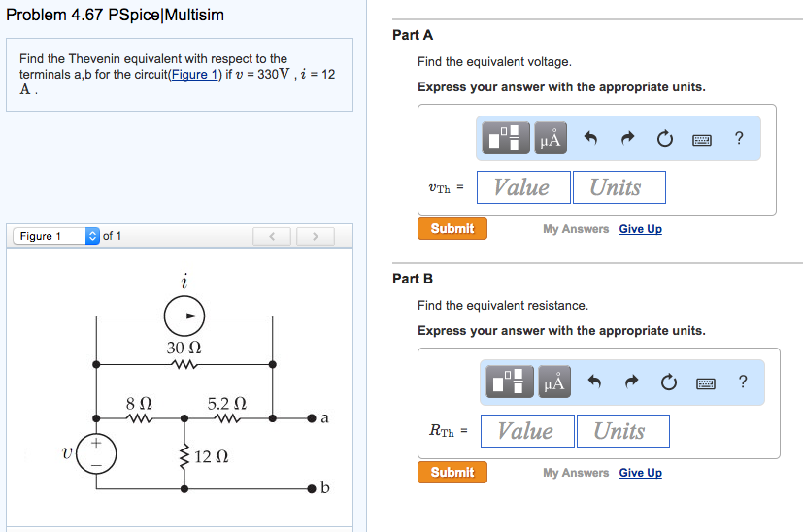Reset the Part B answer field
Viewport: 803px width, 532px height.
pyautogui.click(x=669, y=382)
